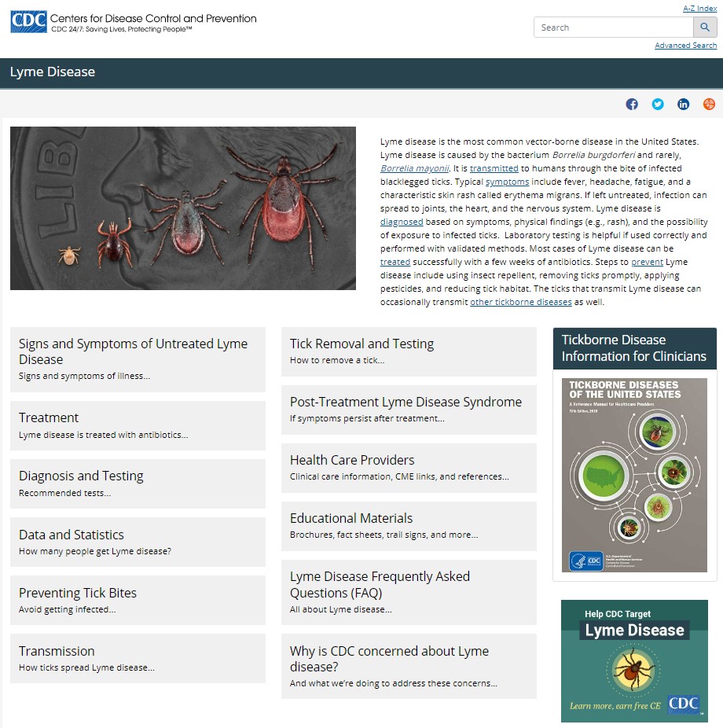
Task: Click the CDC logo
Action: (x=28, y=22)
